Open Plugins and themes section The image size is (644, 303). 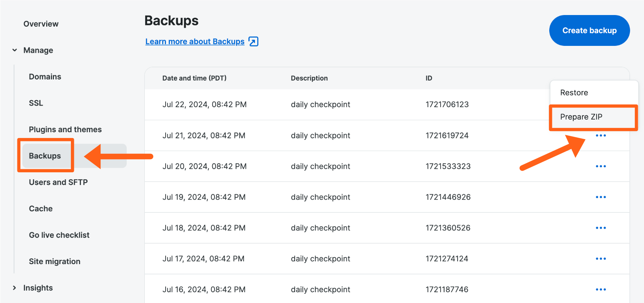[x=65, y=130]
